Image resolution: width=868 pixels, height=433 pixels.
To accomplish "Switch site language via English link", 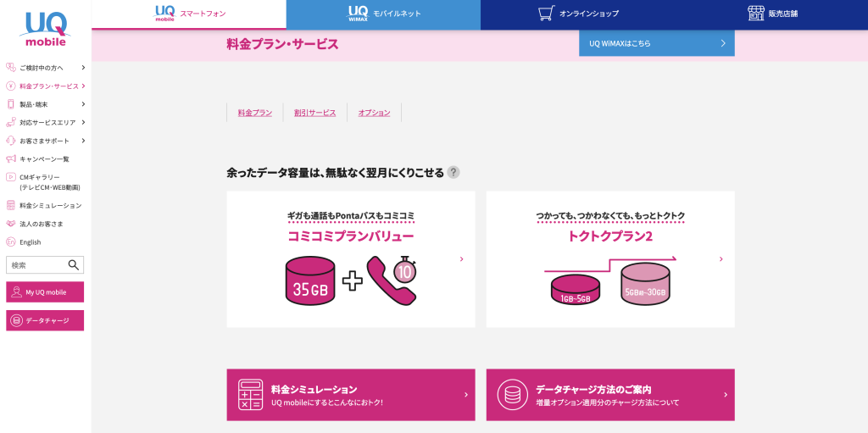I will click(x=31, y=242).
